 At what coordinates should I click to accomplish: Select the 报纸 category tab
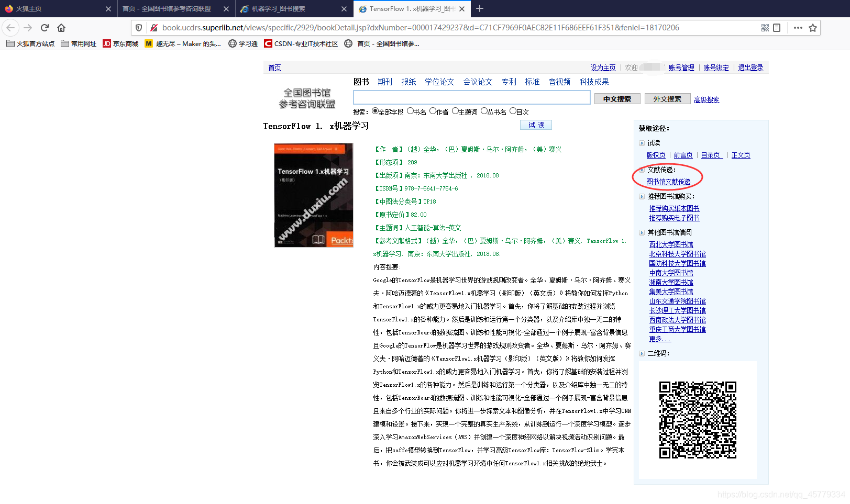point(409,82)
